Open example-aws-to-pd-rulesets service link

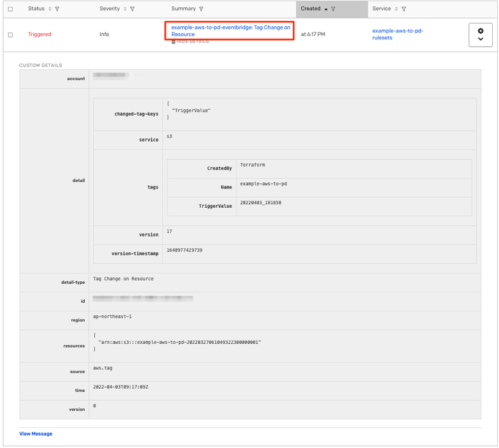coord(397,34)
